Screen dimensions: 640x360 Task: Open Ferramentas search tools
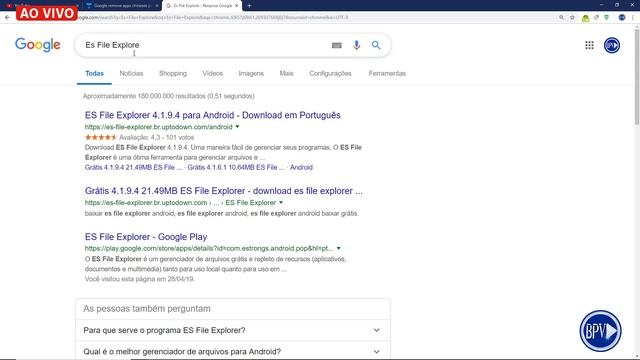coord(387,73)
